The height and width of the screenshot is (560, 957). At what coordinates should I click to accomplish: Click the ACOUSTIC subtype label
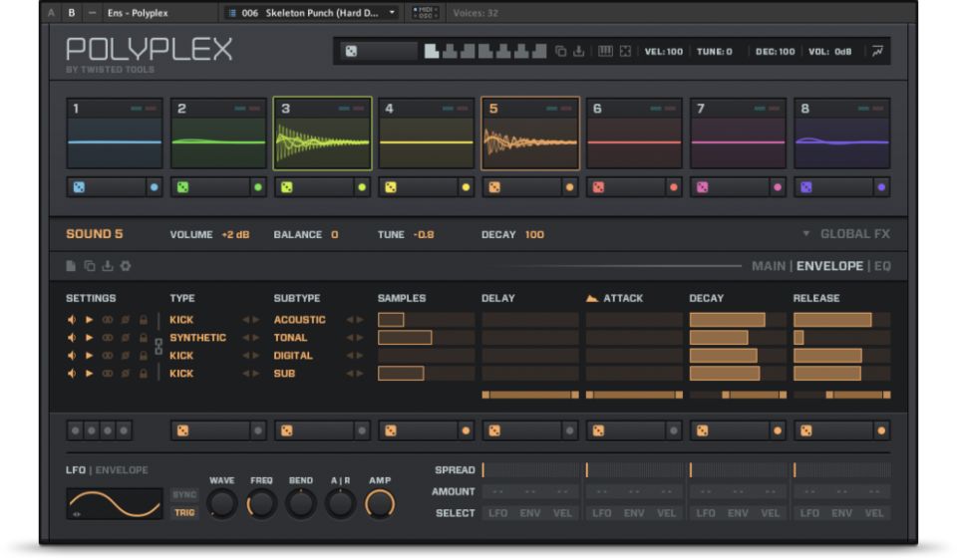299,320
